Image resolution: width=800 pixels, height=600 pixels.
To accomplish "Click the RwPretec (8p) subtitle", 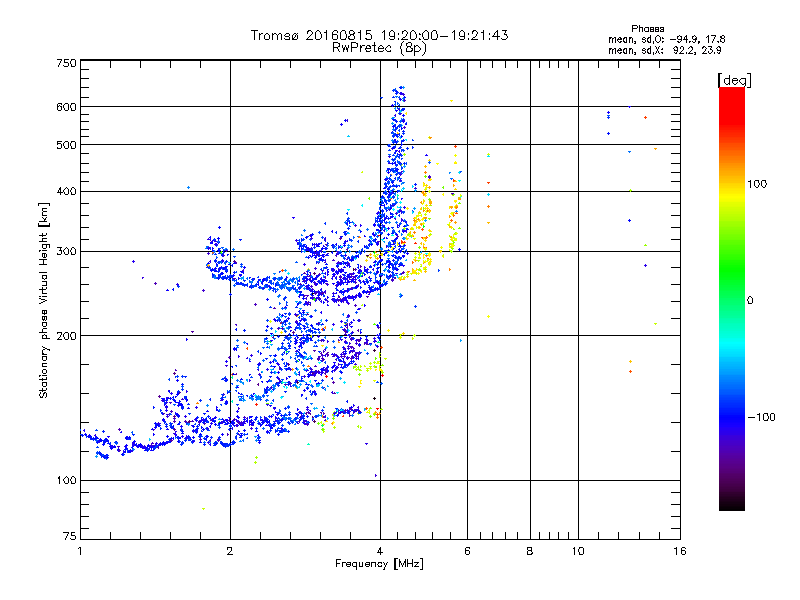I will 379,48.
